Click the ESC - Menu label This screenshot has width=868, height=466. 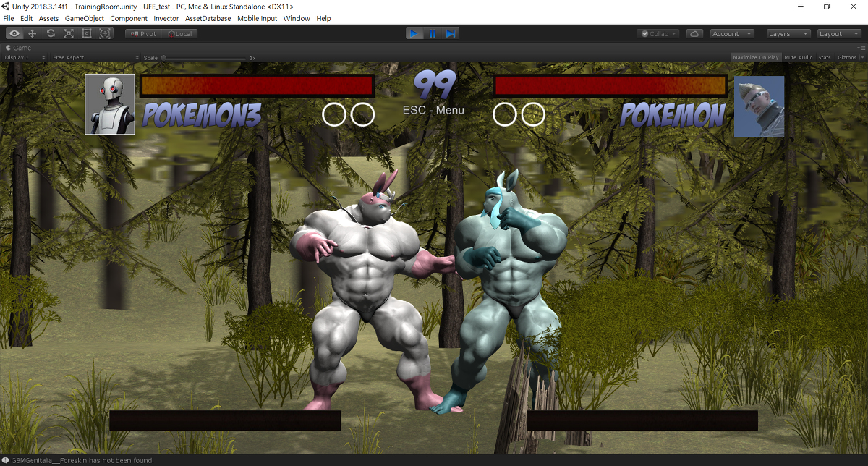coord(433,111)
